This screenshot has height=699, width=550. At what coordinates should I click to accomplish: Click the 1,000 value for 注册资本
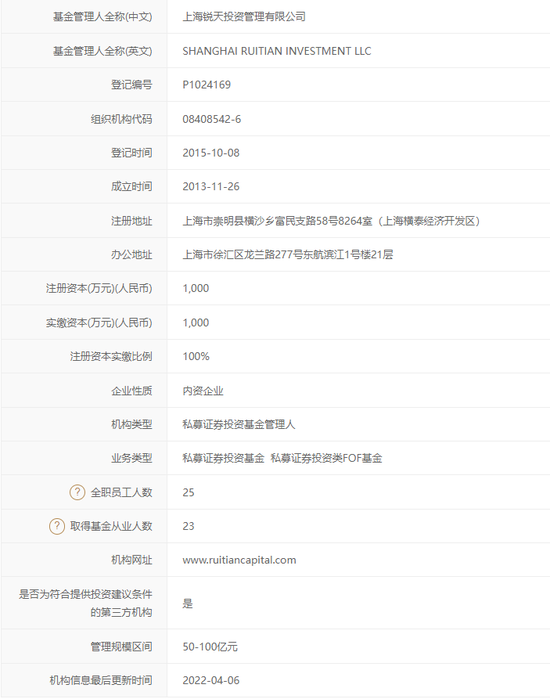196,288
